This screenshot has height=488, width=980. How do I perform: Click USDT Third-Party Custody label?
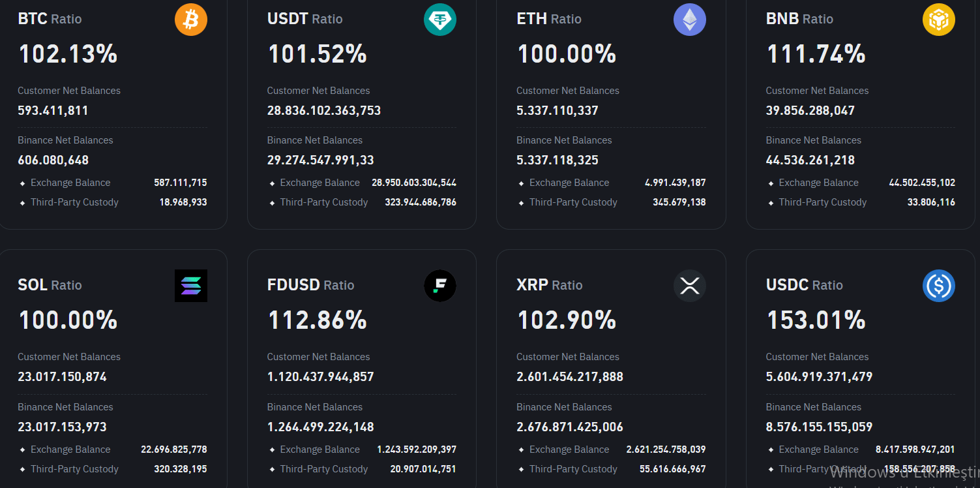tap(324, 202)
